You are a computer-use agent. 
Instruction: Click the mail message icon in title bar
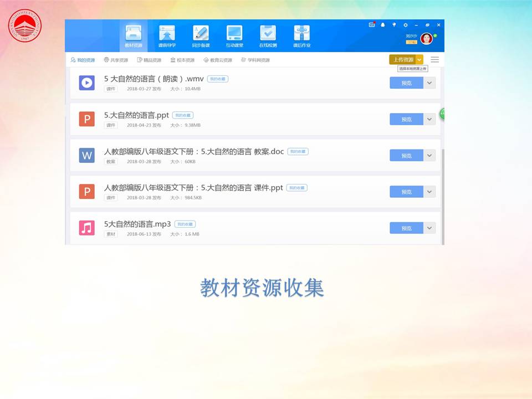[372, 25]
